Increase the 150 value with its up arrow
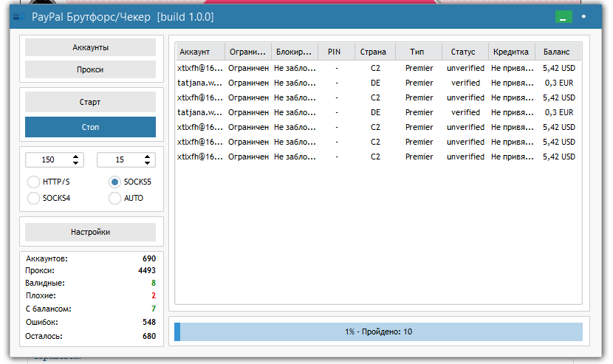613x364 pixels. pyautogui.click(x=76, y=157)
